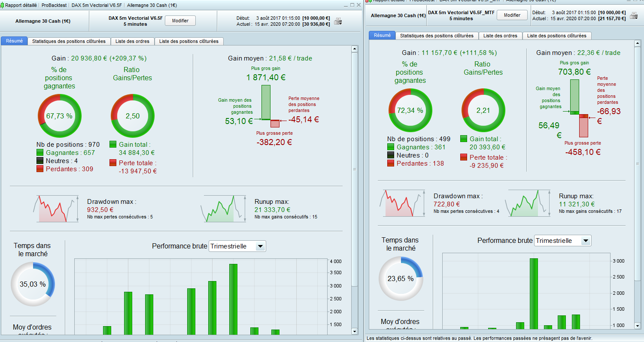644x342 pixels.
Task: Click the Perte totale -13 947,50 € value
Action: pyautogui.click(x=137, y=171)
